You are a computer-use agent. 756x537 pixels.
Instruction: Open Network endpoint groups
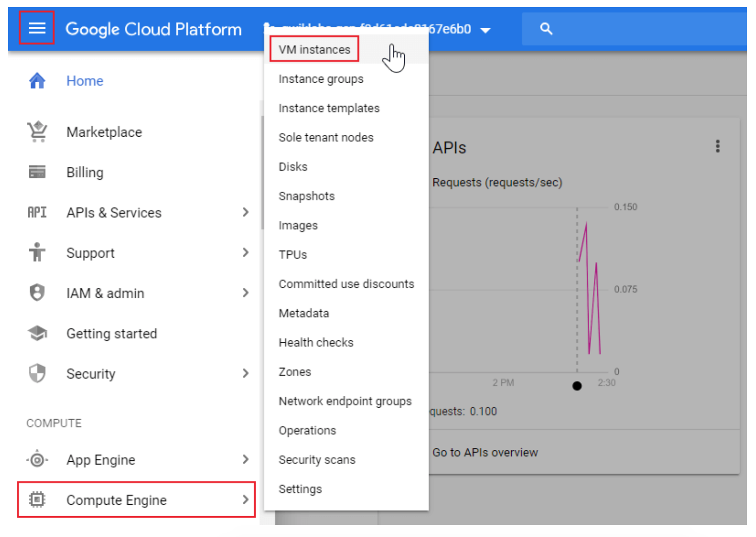(x=346, y=401)
